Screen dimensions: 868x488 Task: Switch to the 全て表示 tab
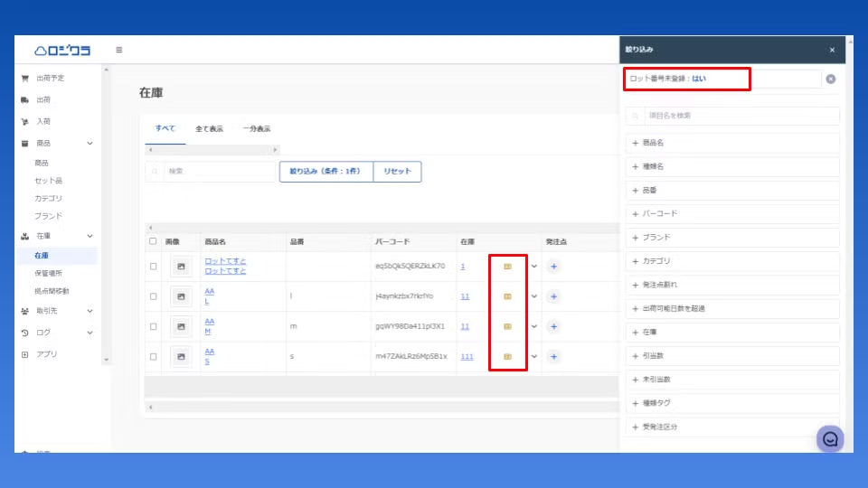[x=209, y=129]
